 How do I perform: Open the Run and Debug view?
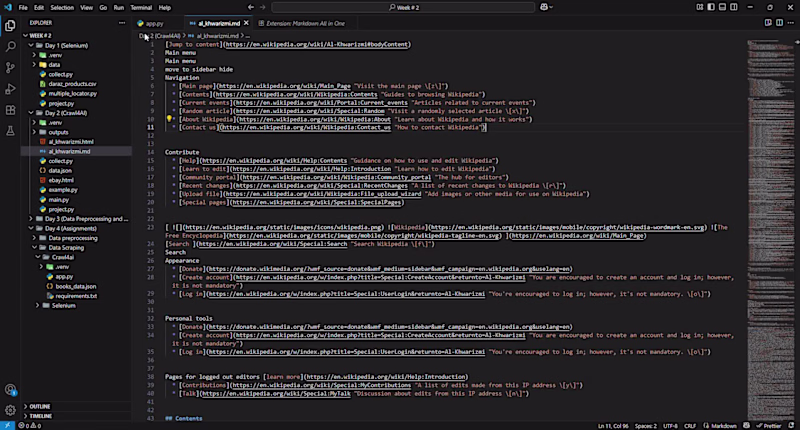click(10, 89)
